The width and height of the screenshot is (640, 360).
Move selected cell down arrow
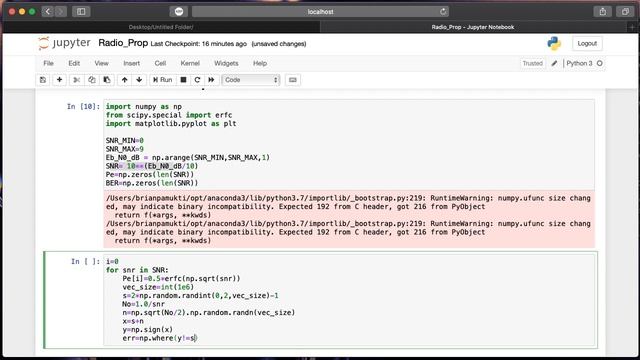pos(139,80)
